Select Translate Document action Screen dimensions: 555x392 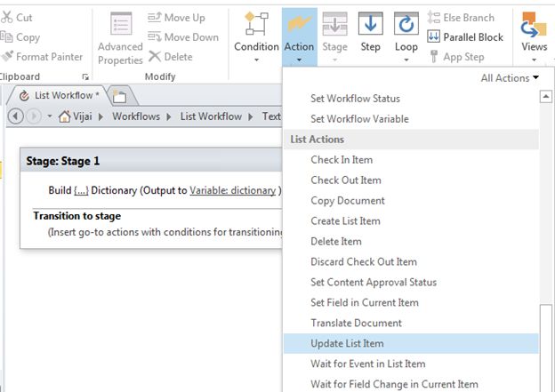411,323
